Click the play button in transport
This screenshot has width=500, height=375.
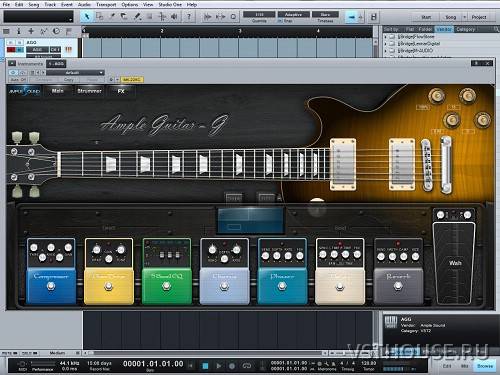[219, 366]
